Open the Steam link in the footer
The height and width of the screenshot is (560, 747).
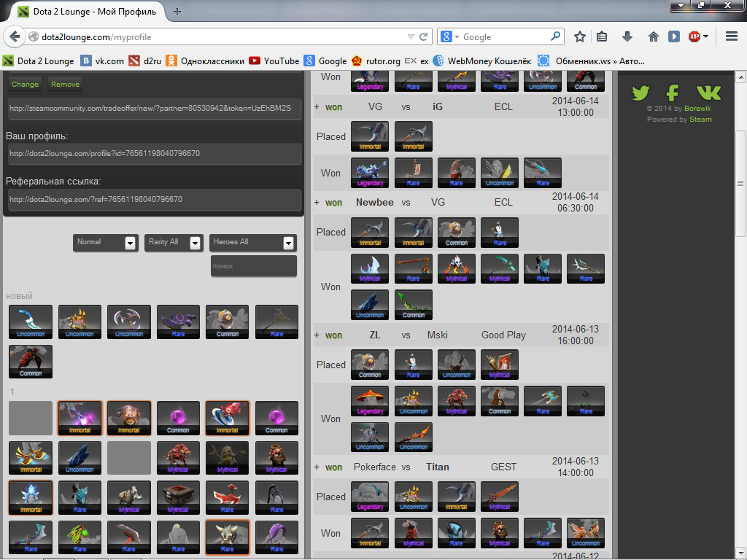pos(700,120)
